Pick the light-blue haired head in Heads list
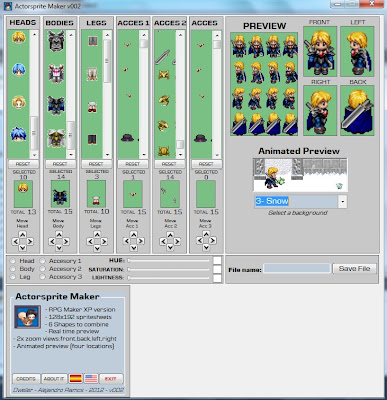The width and height of the screenshot is (387, 400). click(x=18, y=70)
